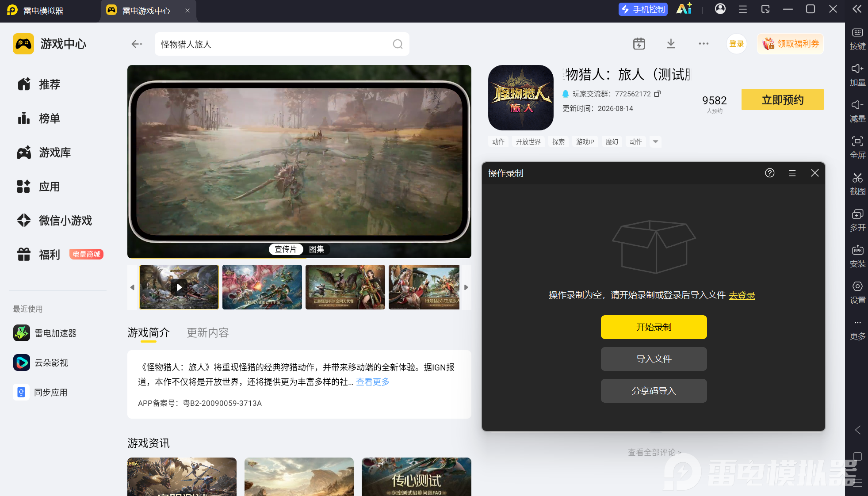Click the 开始录制 button
This screenshot has height=496, width=868.
click(654, 327)
